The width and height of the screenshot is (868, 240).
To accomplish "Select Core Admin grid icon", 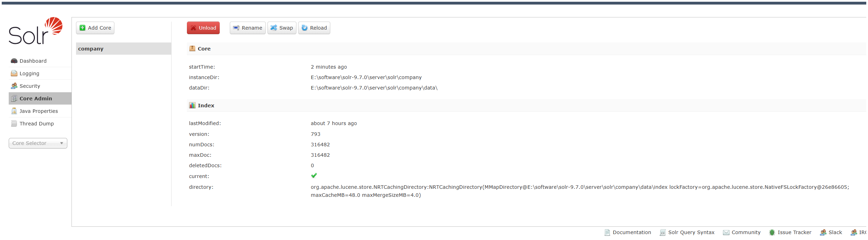I will tap(14, 99).
